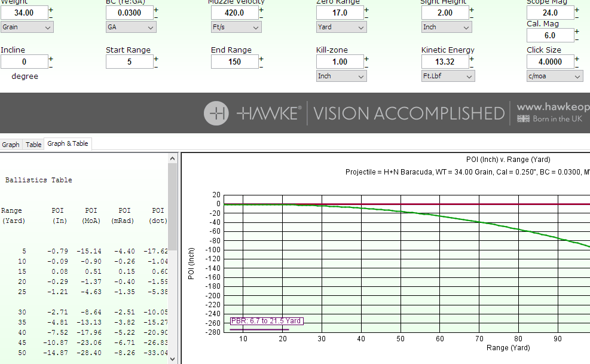Screen dimensions: 590x364
Task: Open the c/moa click size dropdown
Action: (x=555, y=76)
